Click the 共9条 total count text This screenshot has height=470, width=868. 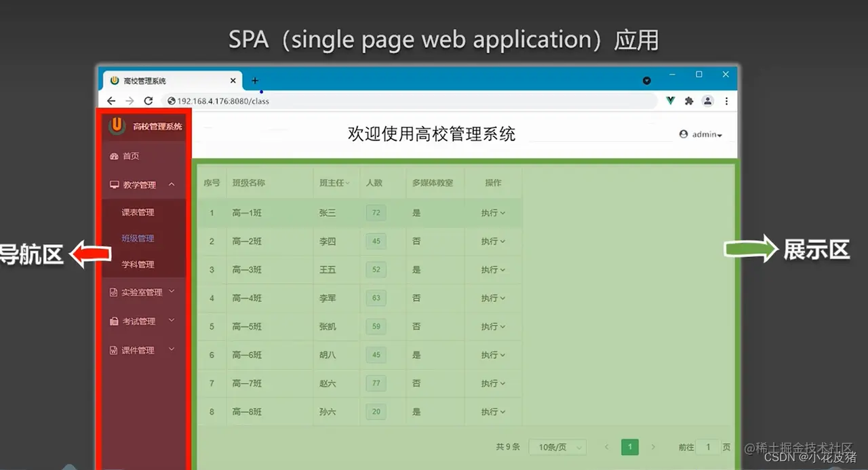click(508, 447)
